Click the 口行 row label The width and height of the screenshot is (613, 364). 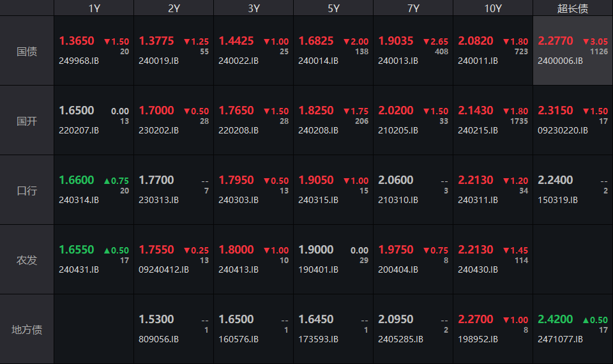click(x=27, y=190)
